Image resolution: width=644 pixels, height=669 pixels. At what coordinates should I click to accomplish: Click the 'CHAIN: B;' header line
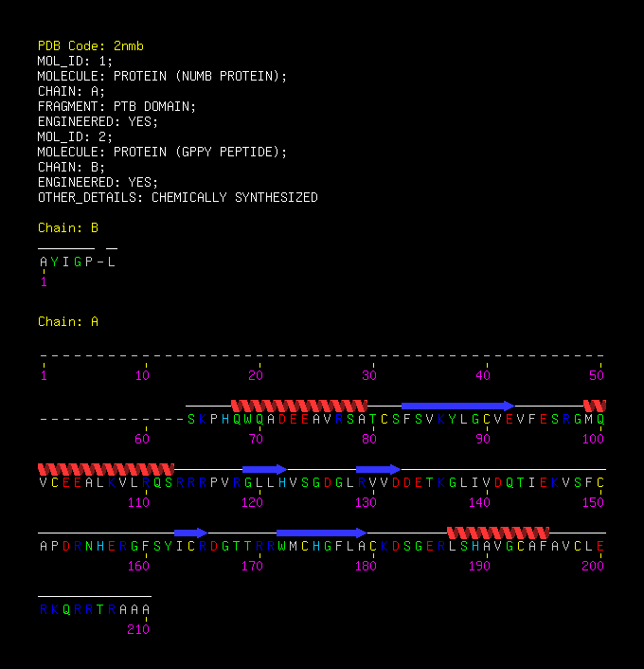(x=71, y=167)
